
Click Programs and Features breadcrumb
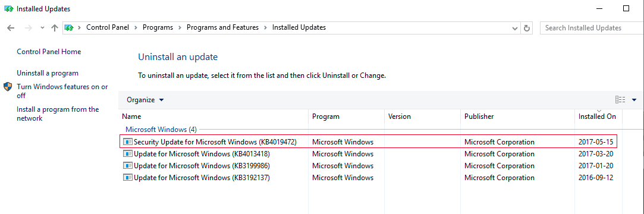click(222, 27)
